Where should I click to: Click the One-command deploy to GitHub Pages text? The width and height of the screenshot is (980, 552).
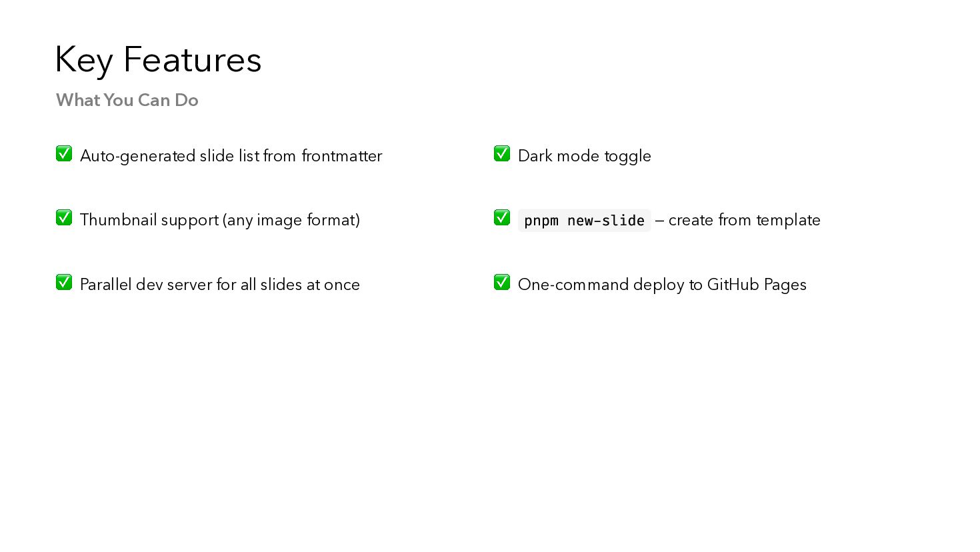click(x=662, y=285)
